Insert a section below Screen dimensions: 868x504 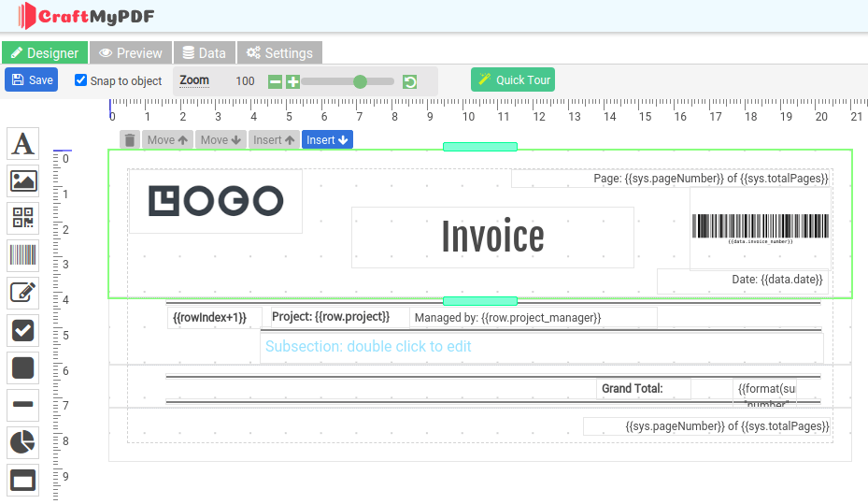[x=327, y=140]
